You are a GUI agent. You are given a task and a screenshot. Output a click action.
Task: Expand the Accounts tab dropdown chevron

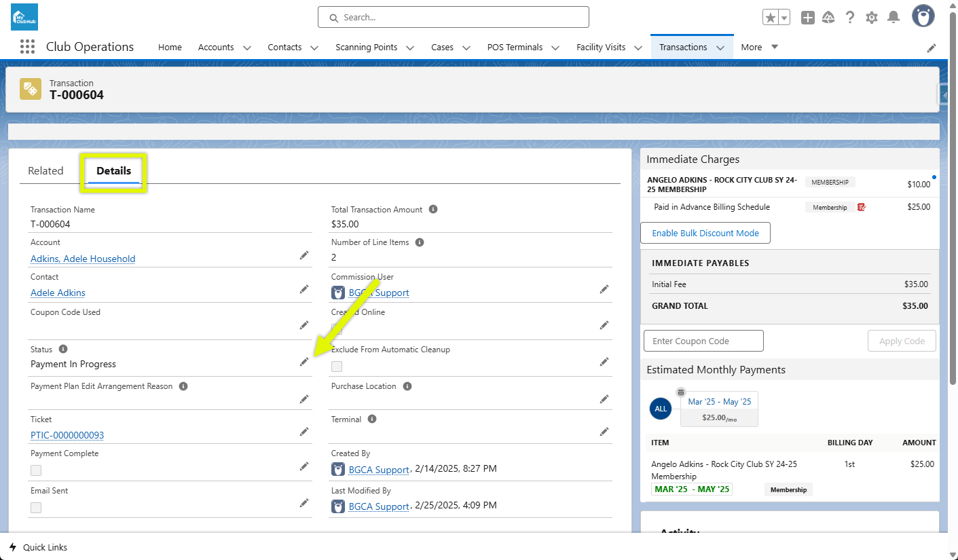[247, 48]
